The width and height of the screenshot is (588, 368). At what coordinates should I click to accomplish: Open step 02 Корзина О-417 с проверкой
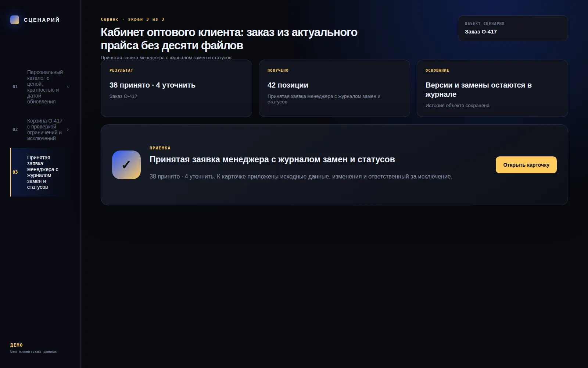(40, 130)
